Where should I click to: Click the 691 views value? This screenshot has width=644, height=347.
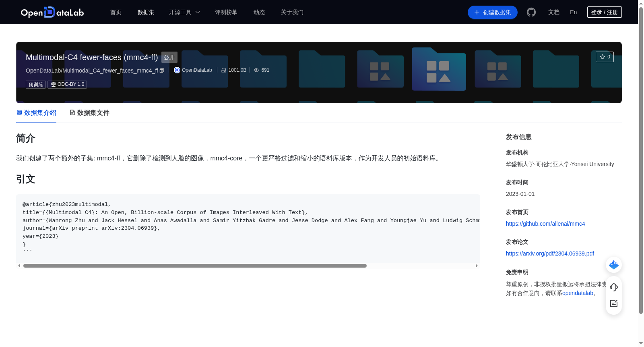tap(265, 70)
